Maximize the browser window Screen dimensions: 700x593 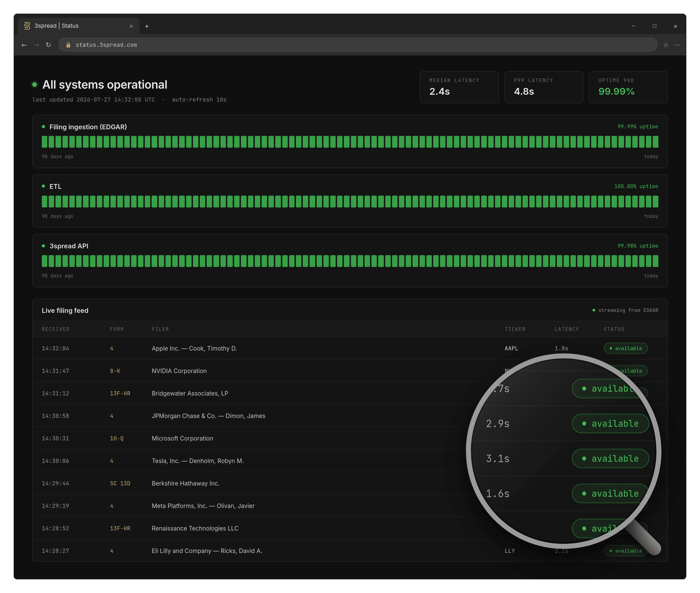tap(655, 26)
